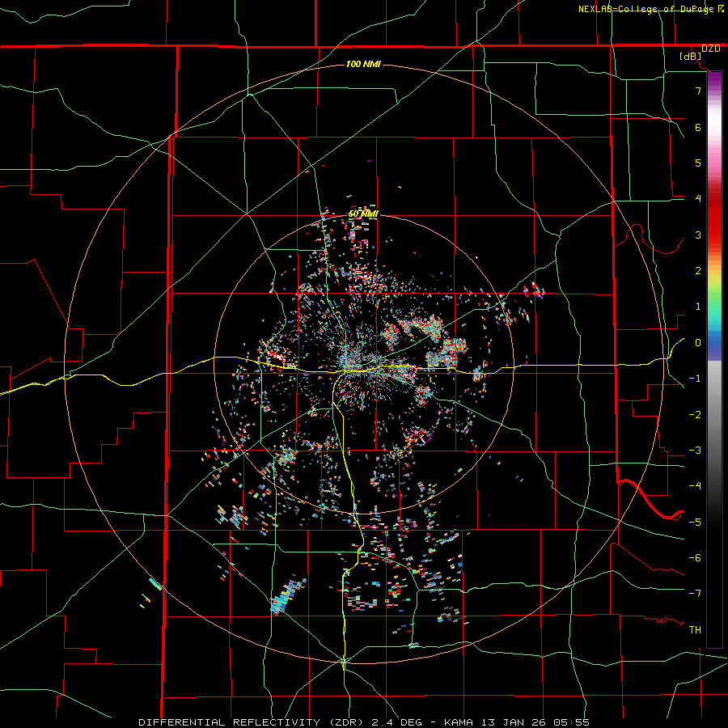Click the ZDR color scale bar

click(x=714, y=360)
